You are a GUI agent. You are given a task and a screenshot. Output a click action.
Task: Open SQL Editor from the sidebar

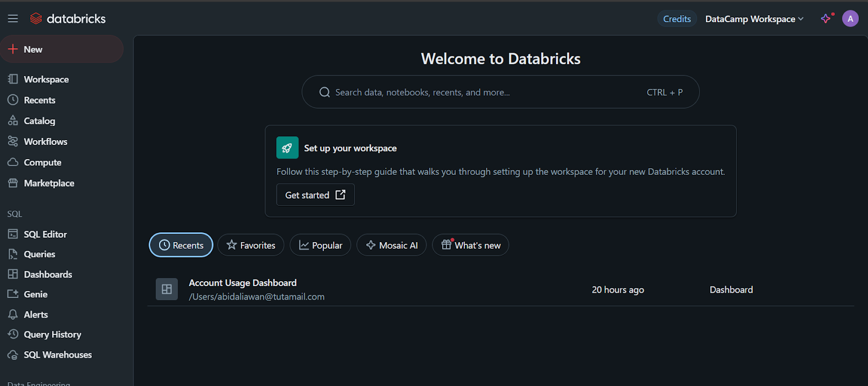45,234
